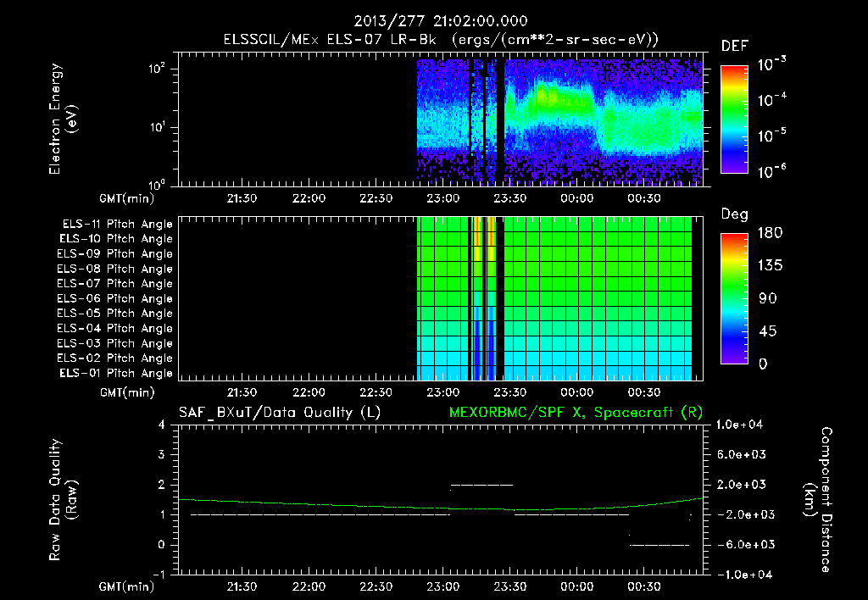
Task: Select the Electron Energy (eV) axis label
Action: [63, 119]
